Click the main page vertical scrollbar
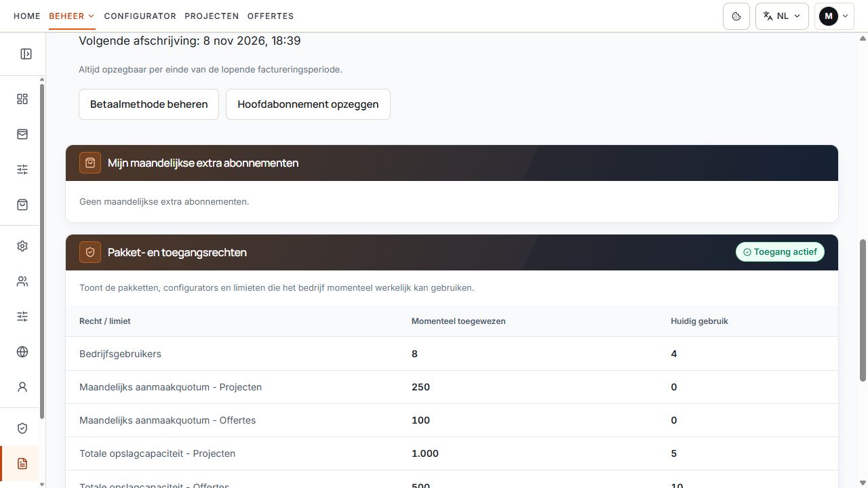868x488 pixels. (863, 310)
